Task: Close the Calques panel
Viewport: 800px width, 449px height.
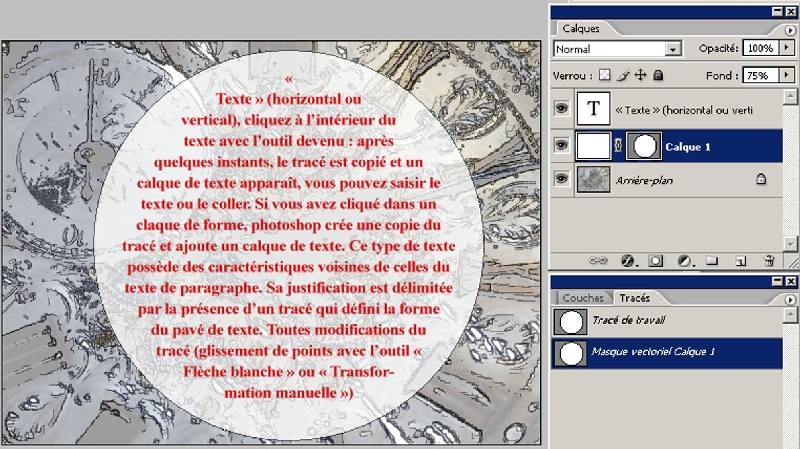Action: tap(790, 12)
